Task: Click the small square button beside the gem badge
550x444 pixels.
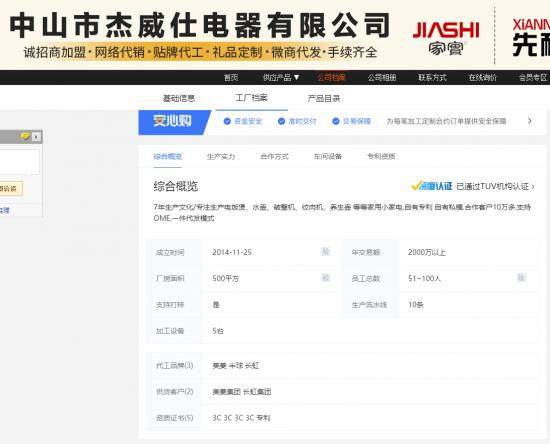Action: 37,137
